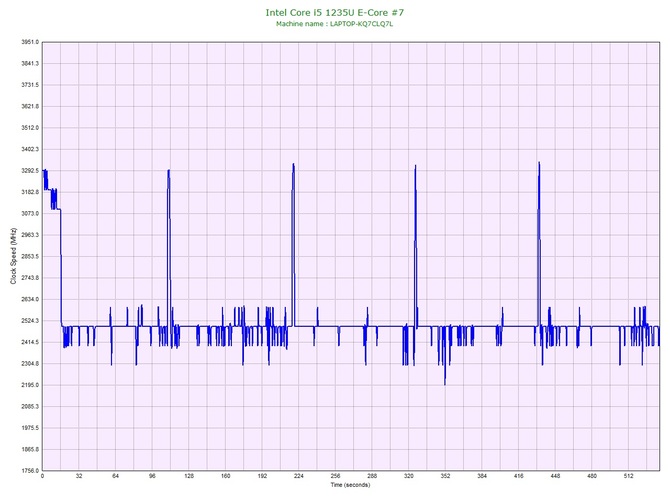Image resolution: width=670 pixels, height=502 pixels.
Task: Click the 256 tick on time axis
Action: tap(335, 476)
